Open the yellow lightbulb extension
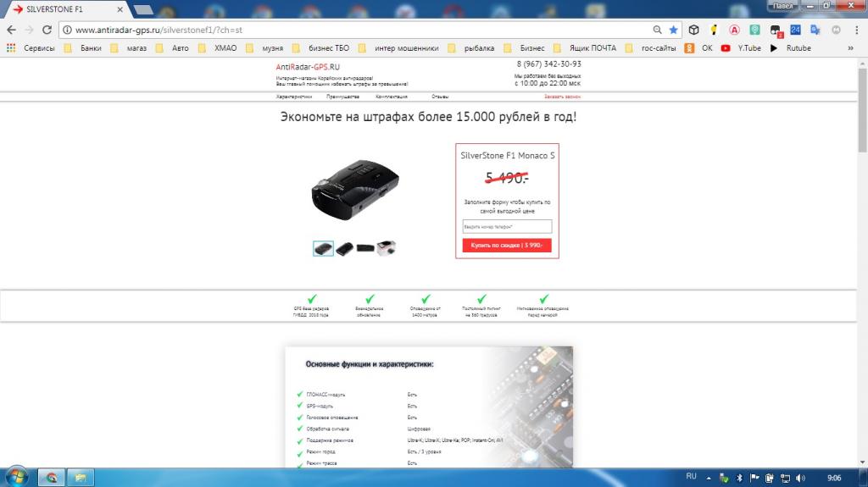This screenshot has height=487, width=868. click(x=714, y=30)
